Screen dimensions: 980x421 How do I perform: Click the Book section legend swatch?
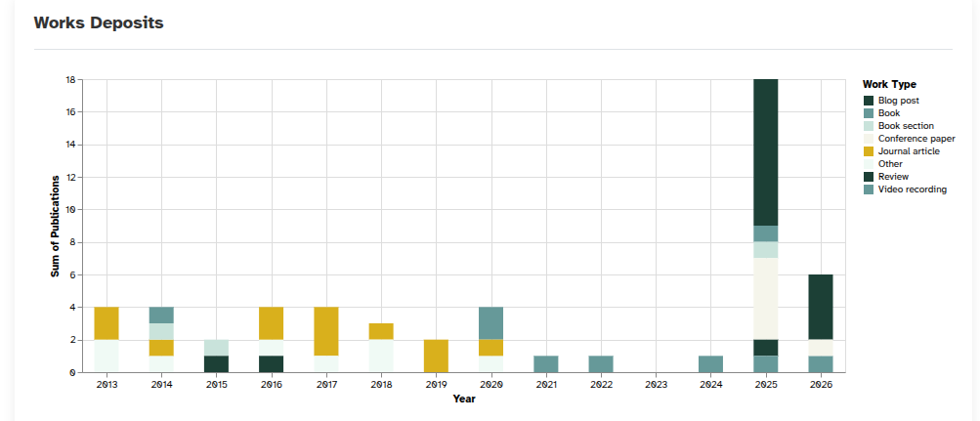[868, 126]
